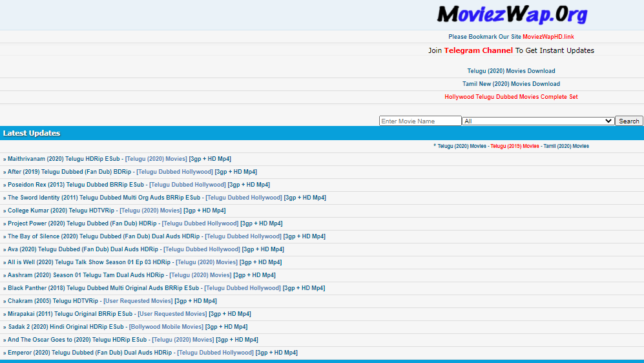Open Mirapakai (2011) Telugu Original BRRip
The height and width of the screenshot is (363, 644).
(70, 314)
